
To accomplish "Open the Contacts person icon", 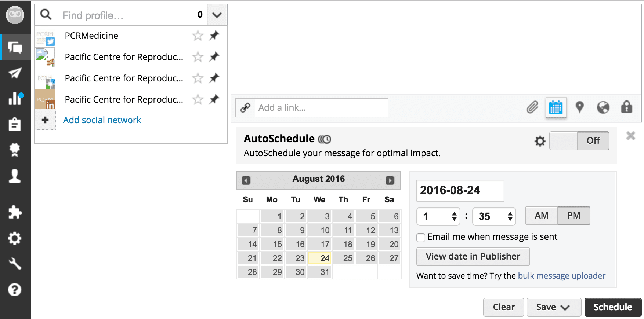I will click(15, 176).
